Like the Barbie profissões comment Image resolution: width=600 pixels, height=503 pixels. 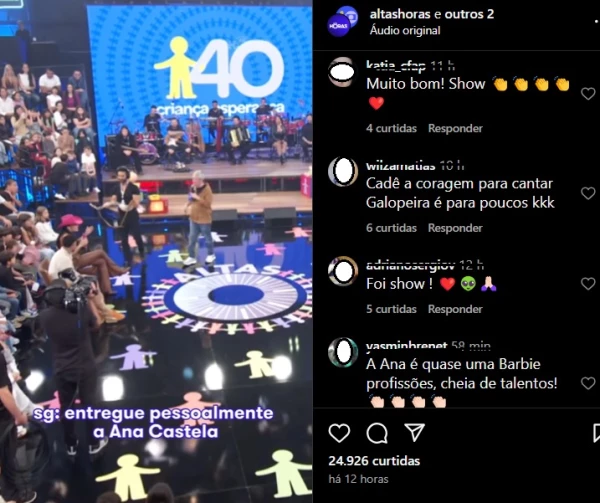(588, 383)
